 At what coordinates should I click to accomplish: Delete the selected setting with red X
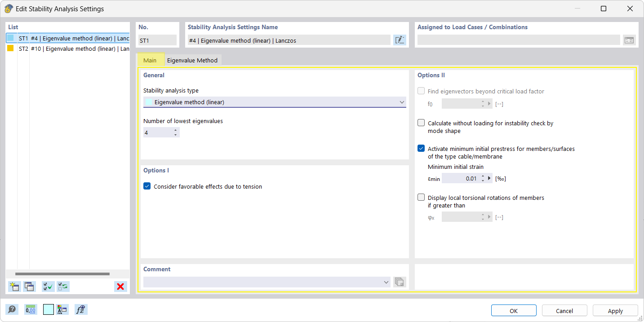pyautogui.click(x=120, y=287)
